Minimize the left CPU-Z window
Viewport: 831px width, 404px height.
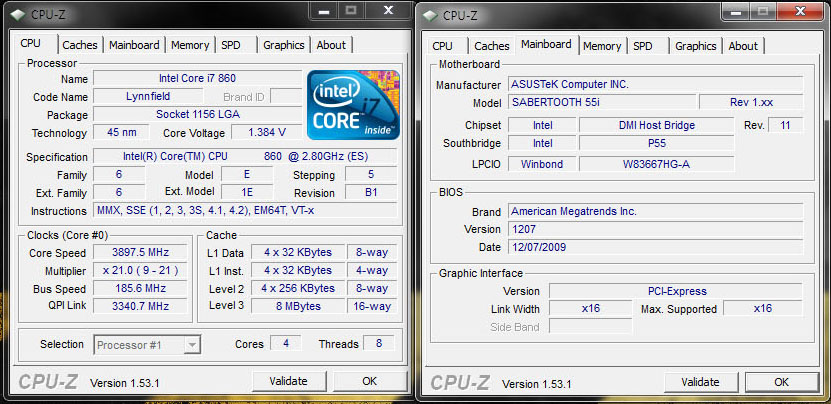coord(323,10)
